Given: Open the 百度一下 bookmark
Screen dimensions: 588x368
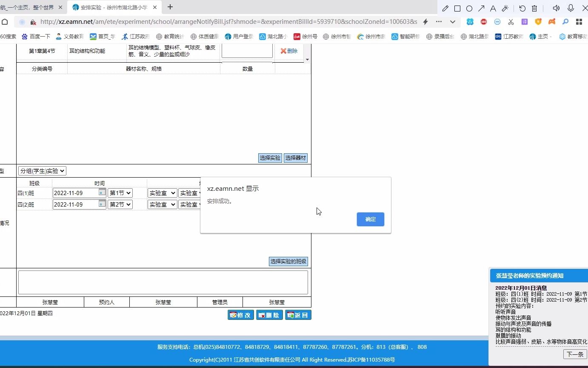Looking at the screenshot, I should 36,37.
